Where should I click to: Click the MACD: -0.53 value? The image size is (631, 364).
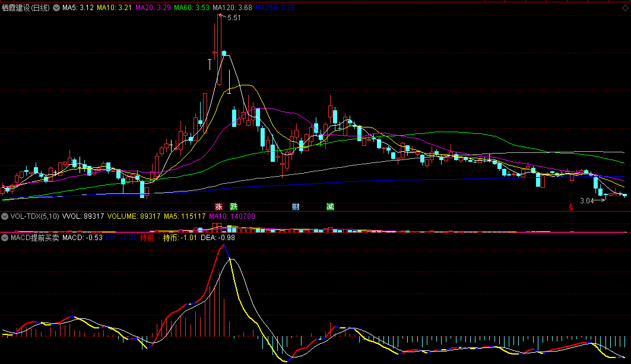(83, 238)
